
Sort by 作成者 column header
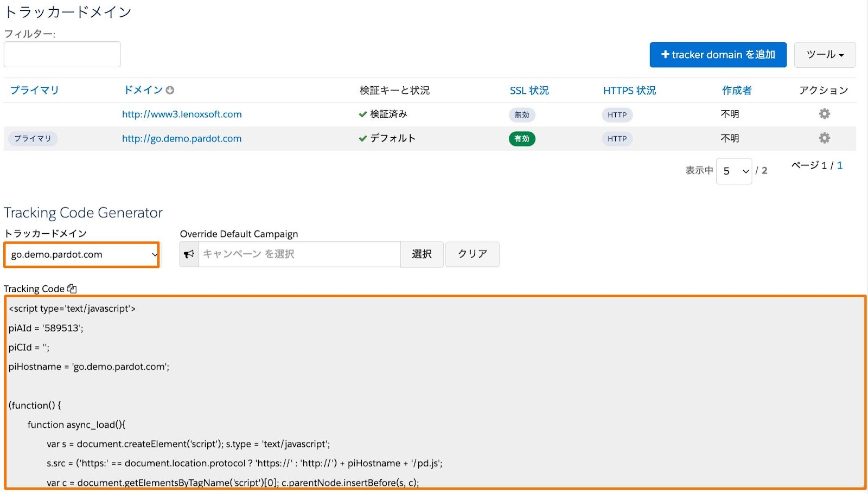(x=737, y=91)
